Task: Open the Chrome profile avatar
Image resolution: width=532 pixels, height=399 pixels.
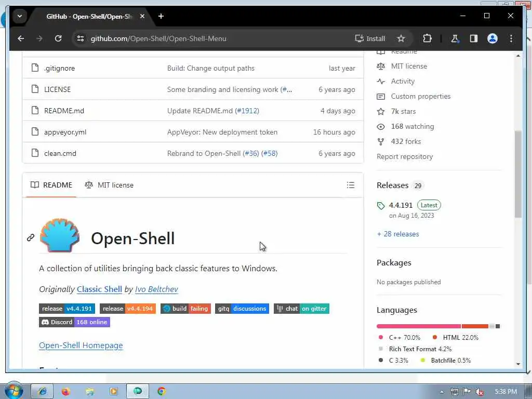Action: pos(493,38)
